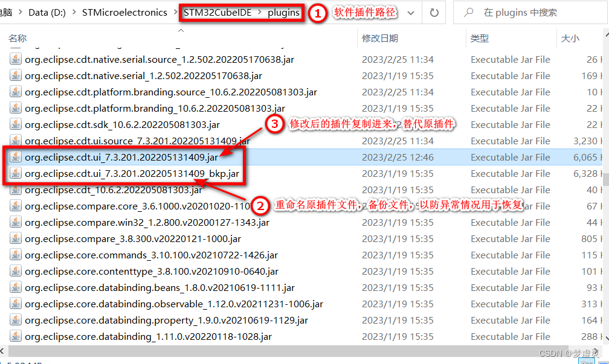Select org.eclipse.cdt.native.serial.source_1.2.502.202205170638.jar
609x364 pixels.
(x=159, y=59)
